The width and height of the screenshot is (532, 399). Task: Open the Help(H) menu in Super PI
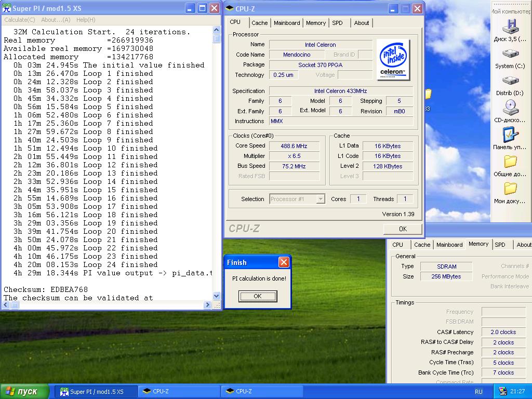tap(86, 20)
